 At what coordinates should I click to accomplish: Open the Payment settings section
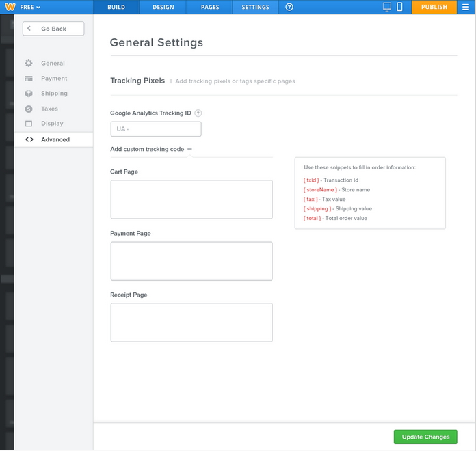pyautogui.click(x=54, y=79)
